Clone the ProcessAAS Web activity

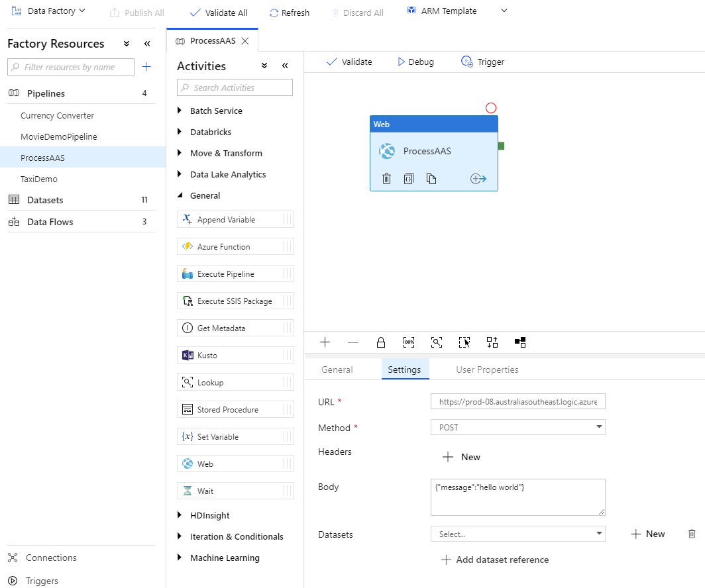[431, 179]
